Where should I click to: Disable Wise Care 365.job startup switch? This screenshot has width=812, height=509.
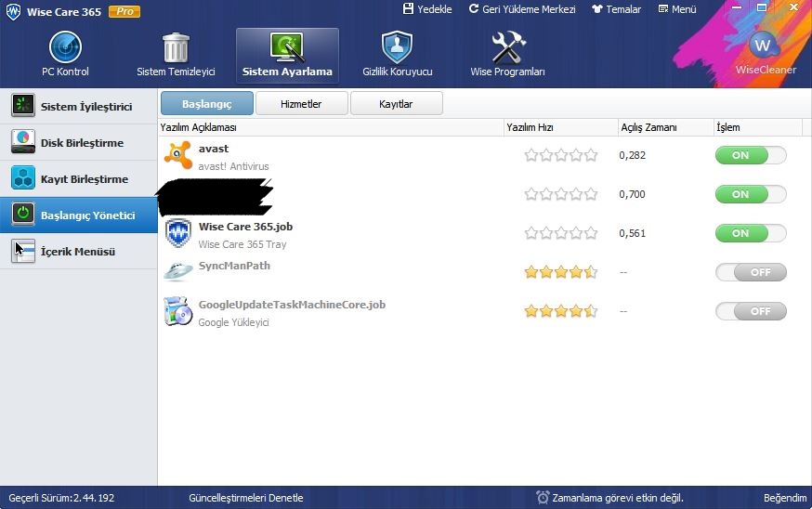pos(751,233)
